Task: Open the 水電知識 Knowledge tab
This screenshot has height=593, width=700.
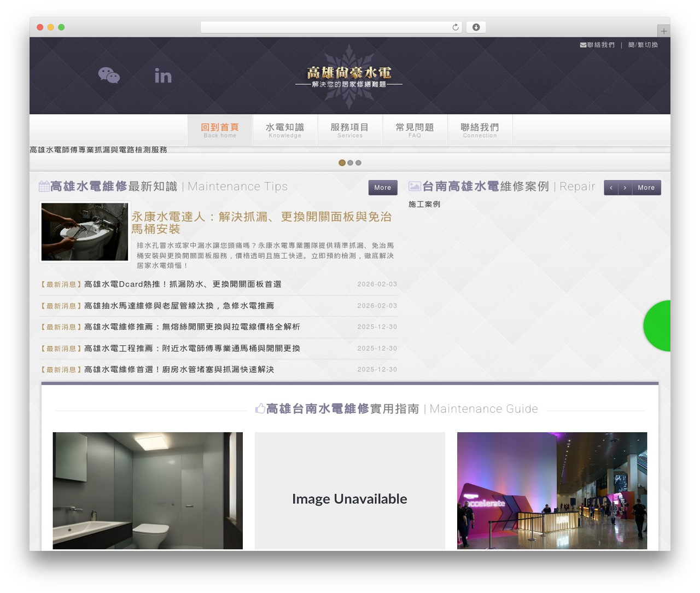Action: (x=285, y=130)
